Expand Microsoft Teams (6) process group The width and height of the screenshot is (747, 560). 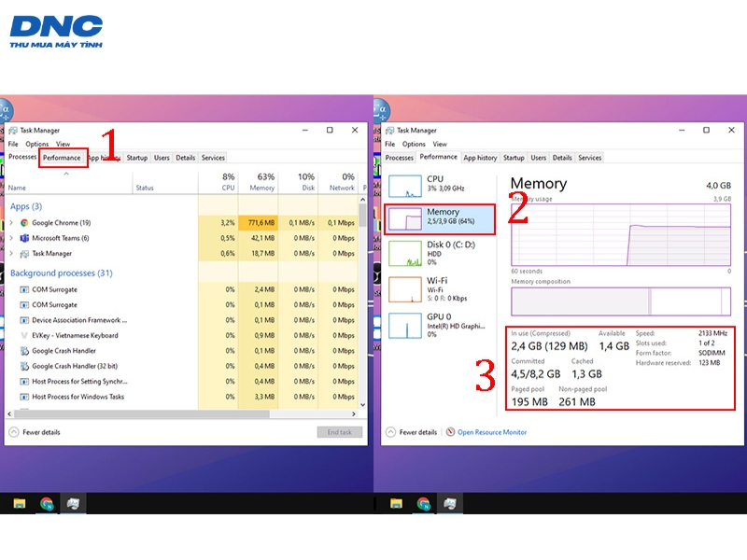pos(11,238)
